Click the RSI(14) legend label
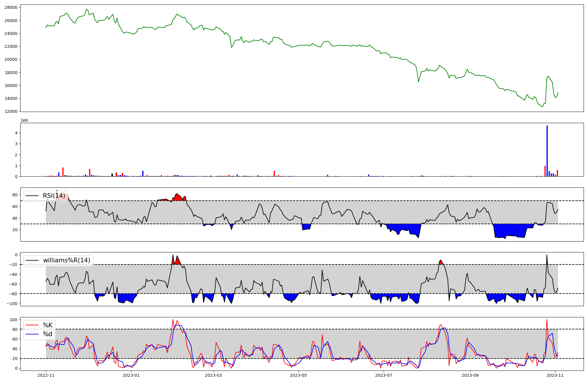Image resolution: width=588 pixels, height=382 pixels. tap(54, 196)
